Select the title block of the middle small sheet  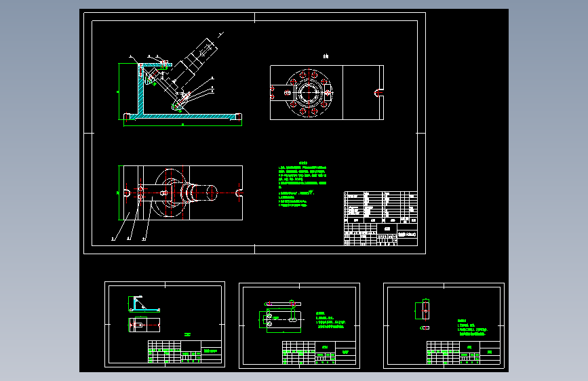(x=319, y=353)
